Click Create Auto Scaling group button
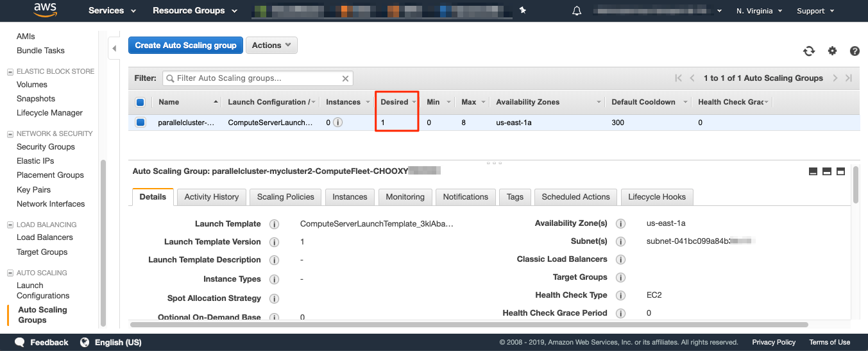 pos(186,45)
